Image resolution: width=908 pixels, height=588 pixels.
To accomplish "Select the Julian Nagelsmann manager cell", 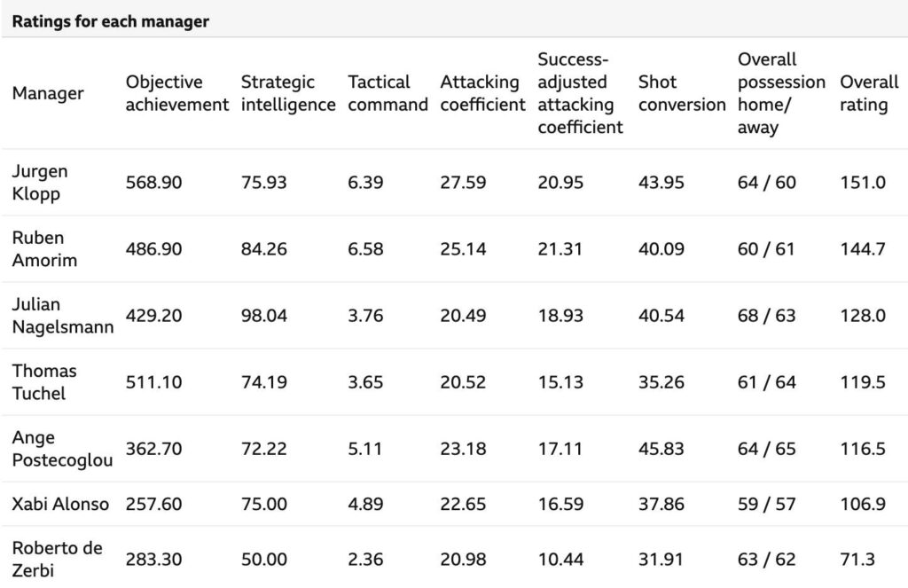I will point(62,316).
